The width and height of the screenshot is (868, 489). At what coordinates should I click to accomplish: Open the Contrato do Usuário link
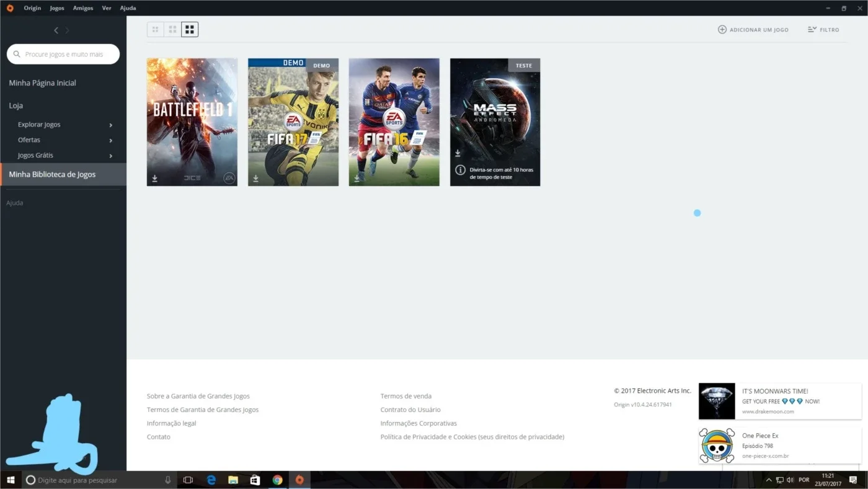(x=410, y=410)
